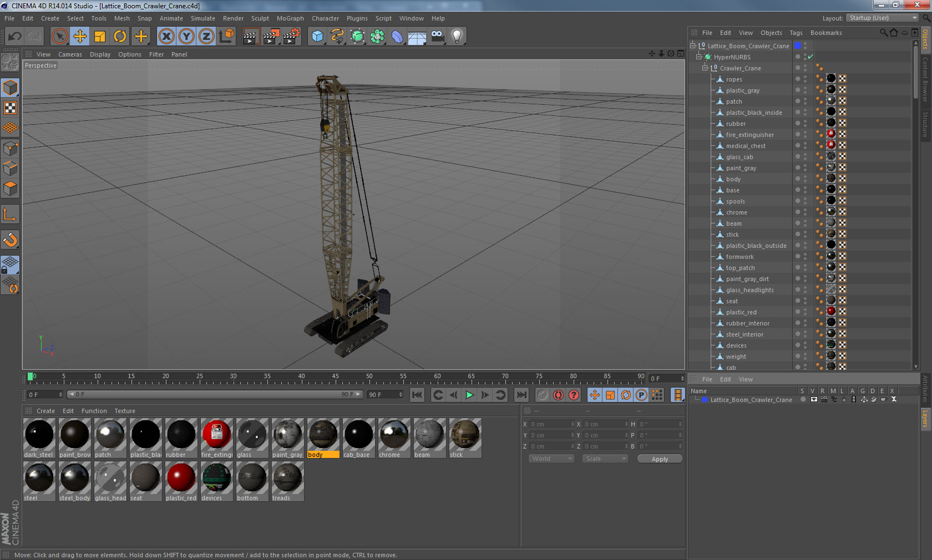Open the Cameras viewport menu
The height and width of the screenshot is (560, 932).
(70, 54)
